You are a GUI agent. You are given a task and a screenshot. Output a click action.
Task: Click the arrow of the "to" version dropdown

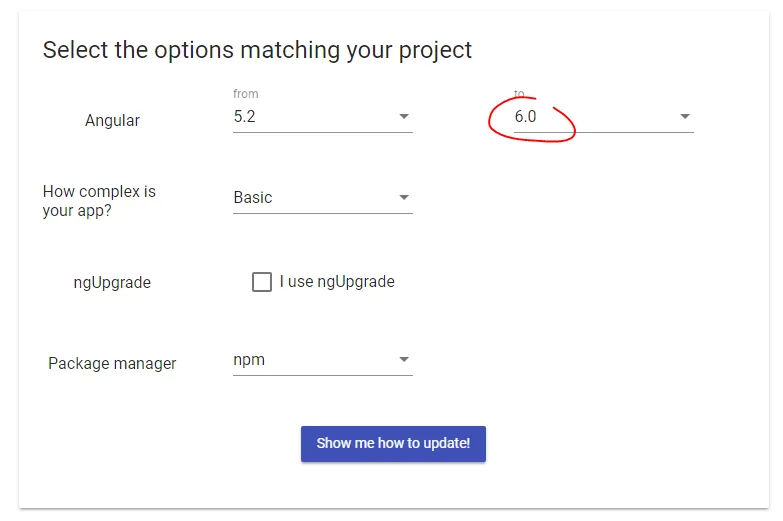685,117
